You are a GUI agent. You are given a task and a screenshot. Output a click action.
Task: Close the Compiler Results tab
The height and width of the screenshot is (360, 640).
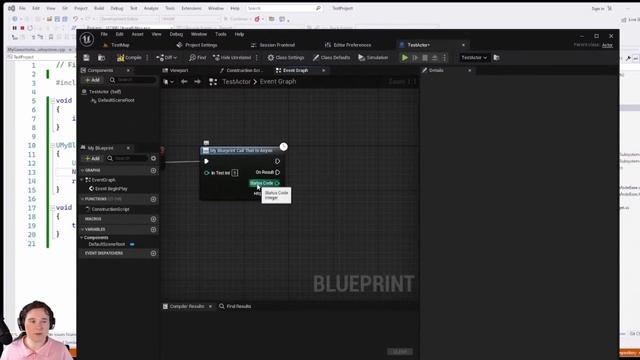tap(210, 307)
